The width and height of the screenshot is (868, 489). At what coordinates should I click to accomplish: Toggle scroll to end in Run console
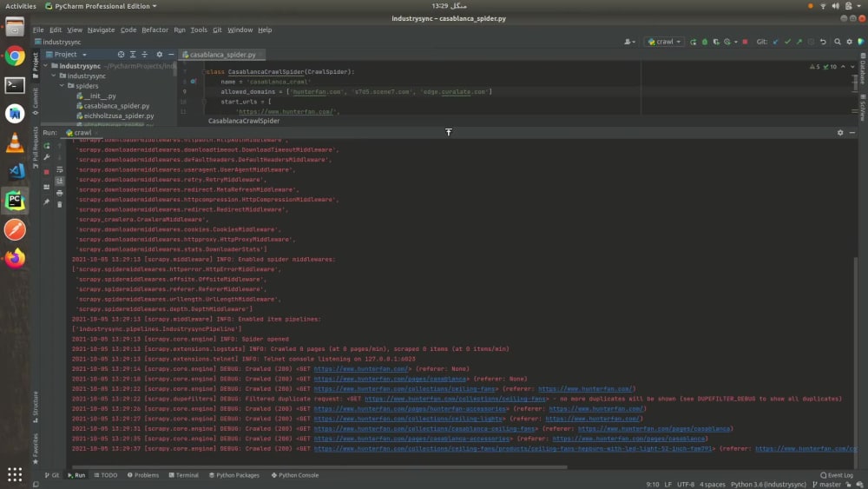coord(60,181)
